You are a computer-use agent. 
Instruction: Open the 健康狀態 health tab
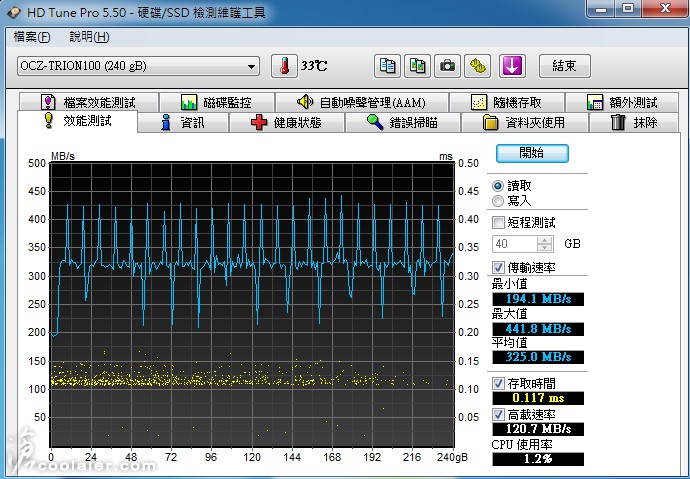click(286, 122)
